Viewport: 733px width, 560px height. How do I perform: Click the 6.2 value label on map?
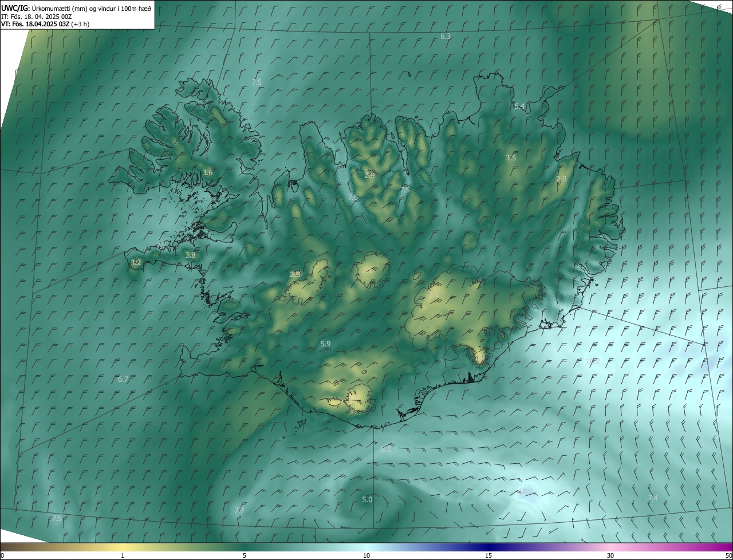click(386, 449)
